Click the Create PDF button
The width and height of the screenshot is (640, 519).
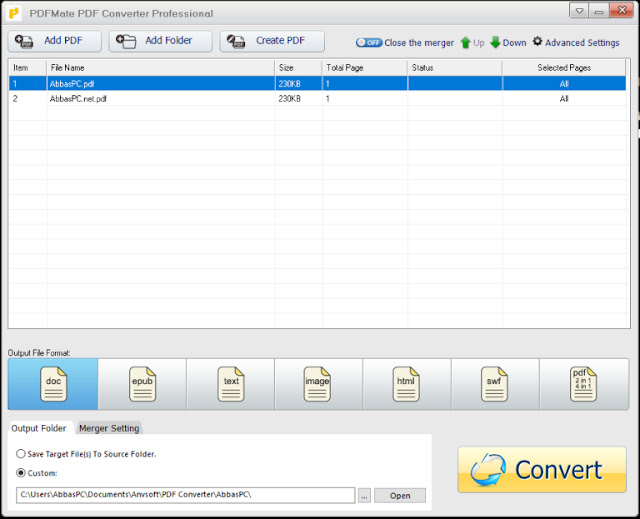[272, 41]
